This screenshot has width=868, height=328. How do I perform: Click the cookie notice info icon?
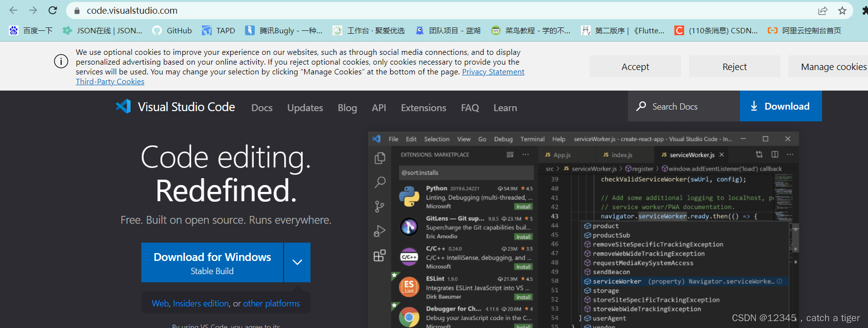61,61
